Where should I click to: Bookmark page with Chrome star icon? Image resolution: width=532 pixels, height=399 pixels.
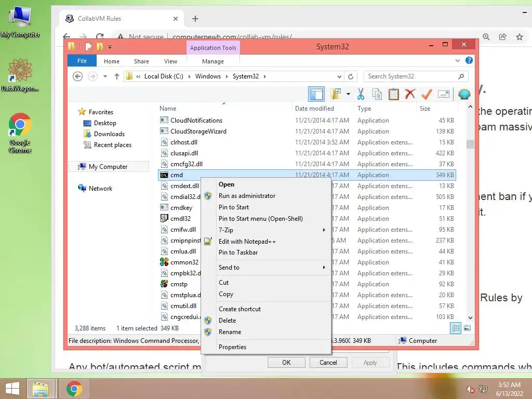520,37
